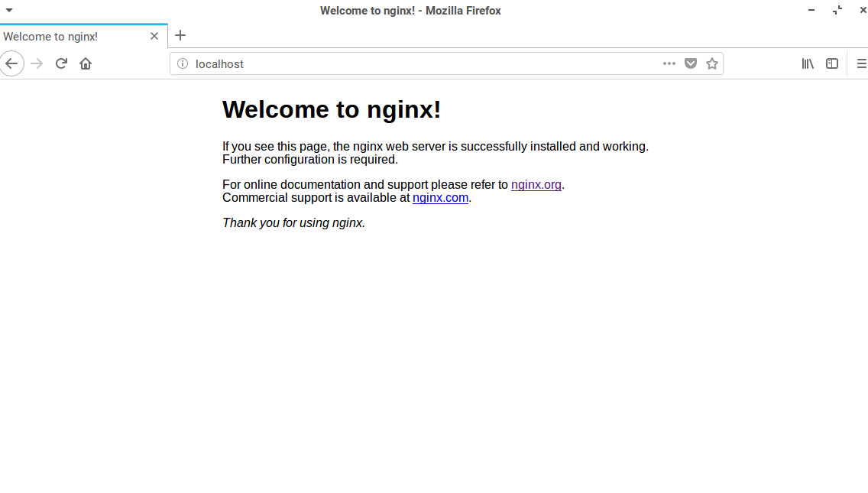This screenshot has width=868, height=493.
Task: Open the Library history and bookmarks
Action: click(807, 63)
